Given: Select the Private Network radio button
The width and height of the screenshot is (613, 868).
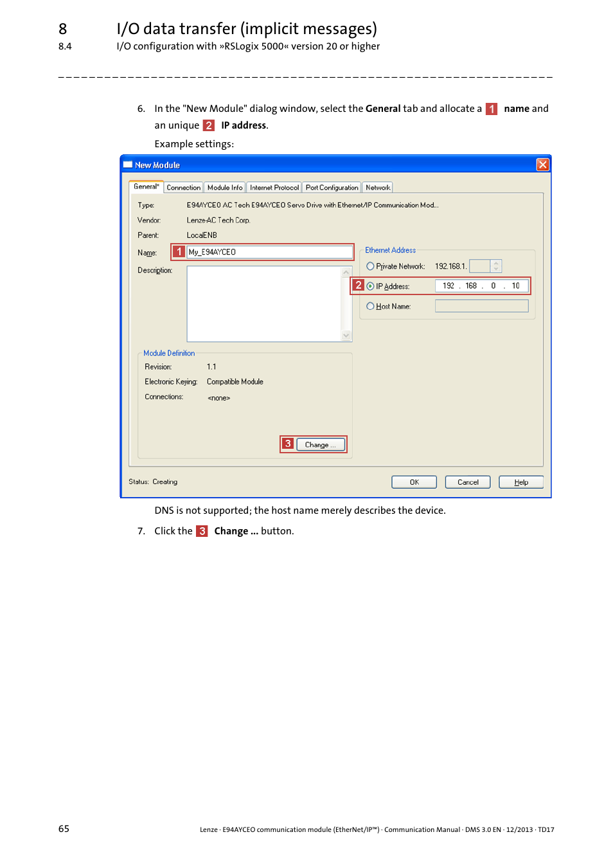Looking at the screenshot, I should pos(370,266).
